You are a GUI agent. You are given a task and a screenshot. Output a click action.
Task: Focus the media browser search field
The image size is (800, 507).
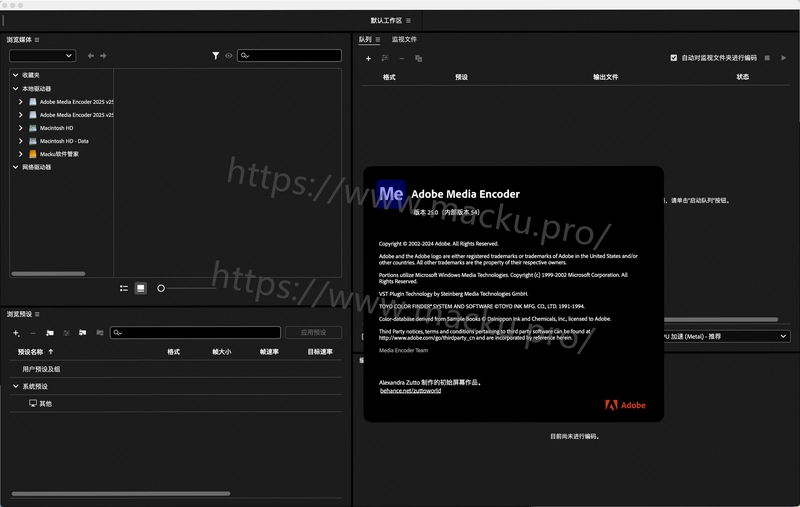pos(289,55)
